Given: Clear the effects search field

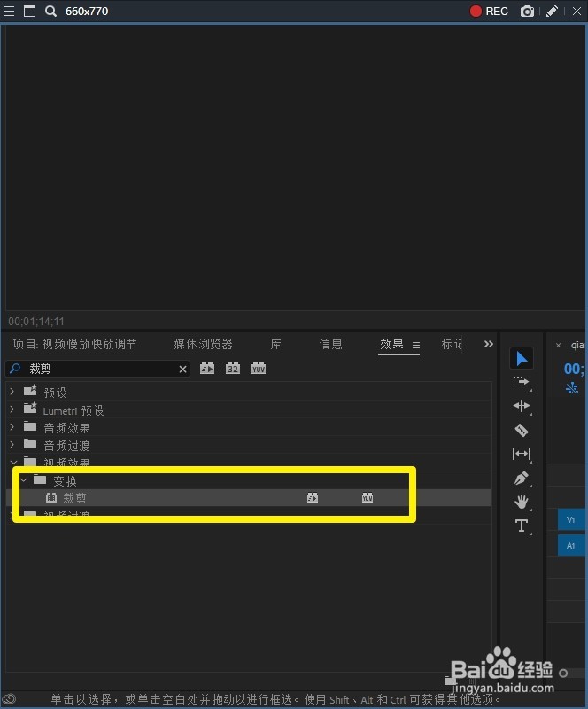Looking at the screenshot, I should pyautogui.click(x=182, y=369).
